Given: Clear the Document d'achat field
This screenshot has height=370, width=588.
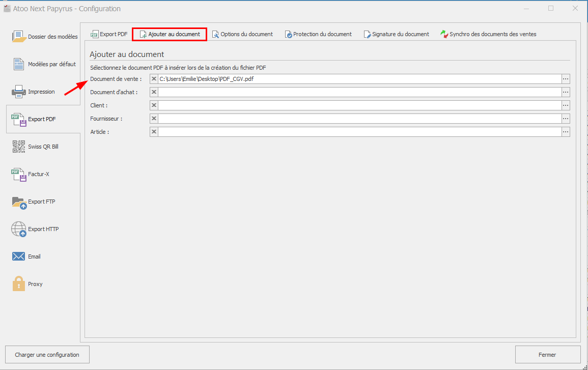Looking at the screenshot, I should pyautogui.click(x=154, y=92).
